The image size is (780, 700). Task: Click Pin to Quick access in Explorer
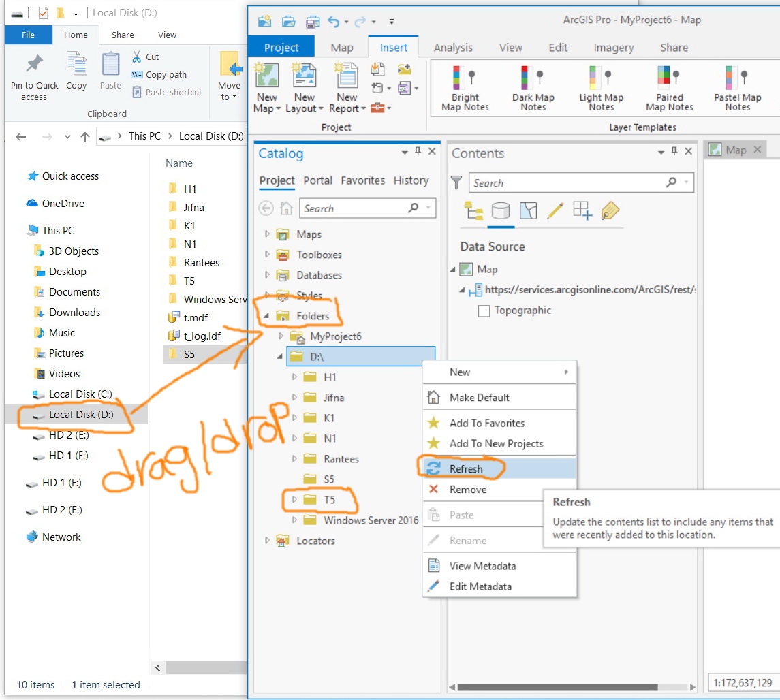34,78
